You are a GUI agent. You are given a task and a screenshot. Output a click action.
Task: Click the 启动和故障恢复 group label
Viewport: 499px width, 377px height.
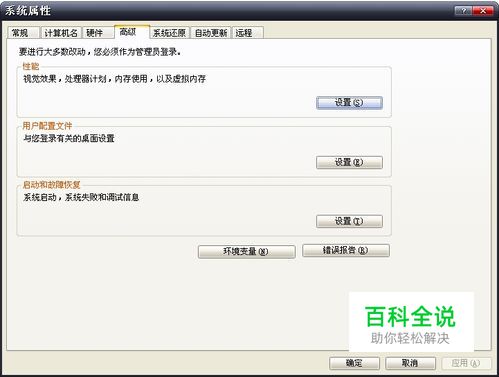click(51, 185)
